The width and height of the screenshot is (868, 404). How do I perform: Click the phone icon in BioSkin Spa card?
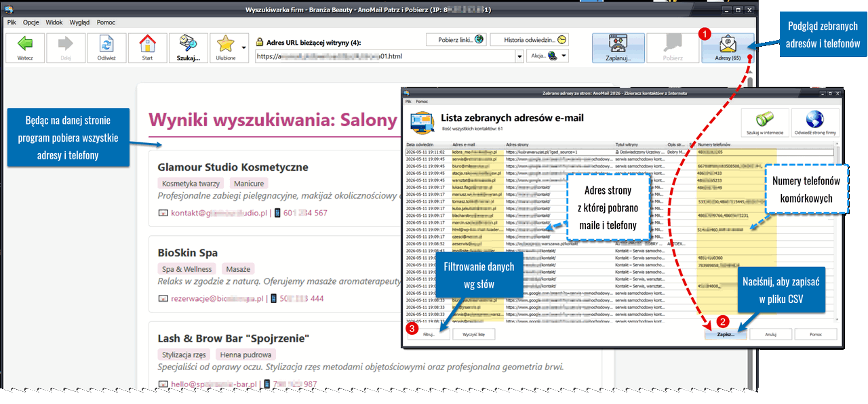tap(274, 298)
